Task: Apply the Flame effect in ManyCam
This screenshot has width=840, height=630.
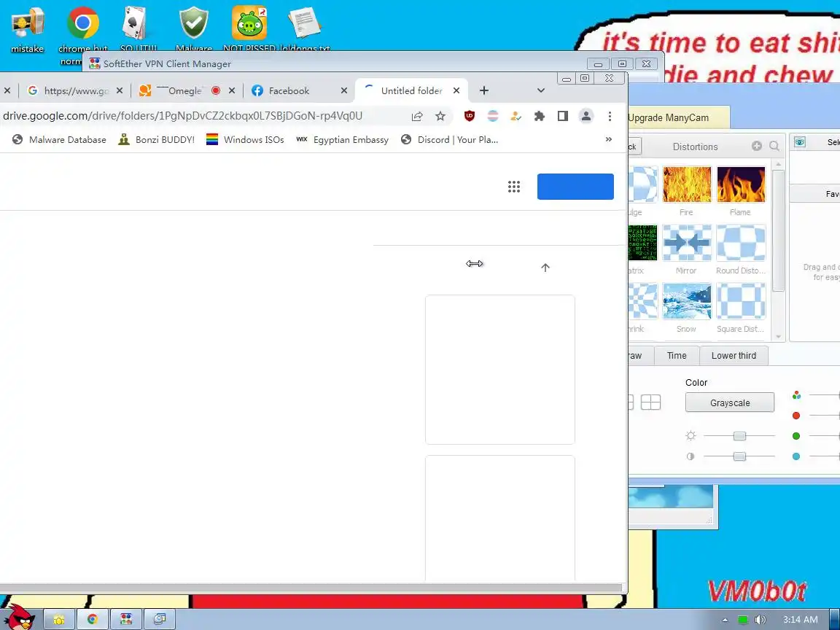Action: [x=741, y=191]
